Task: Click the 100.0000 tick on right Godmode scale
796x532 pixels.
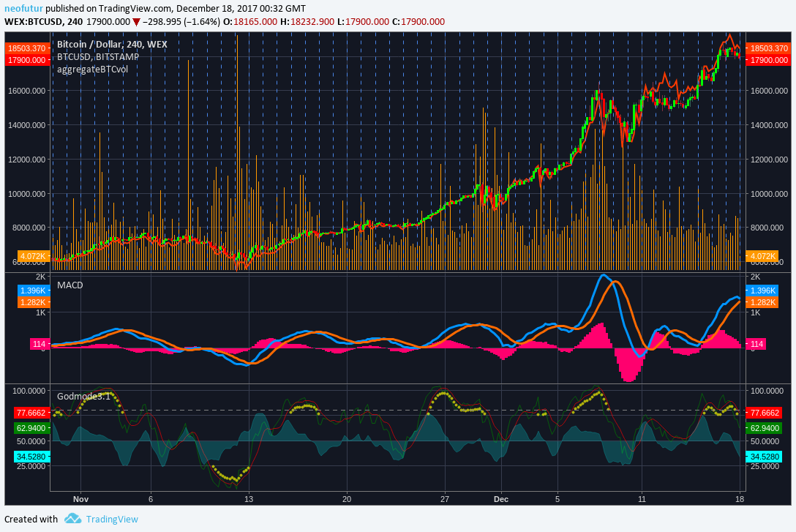Action: [767, 391]
